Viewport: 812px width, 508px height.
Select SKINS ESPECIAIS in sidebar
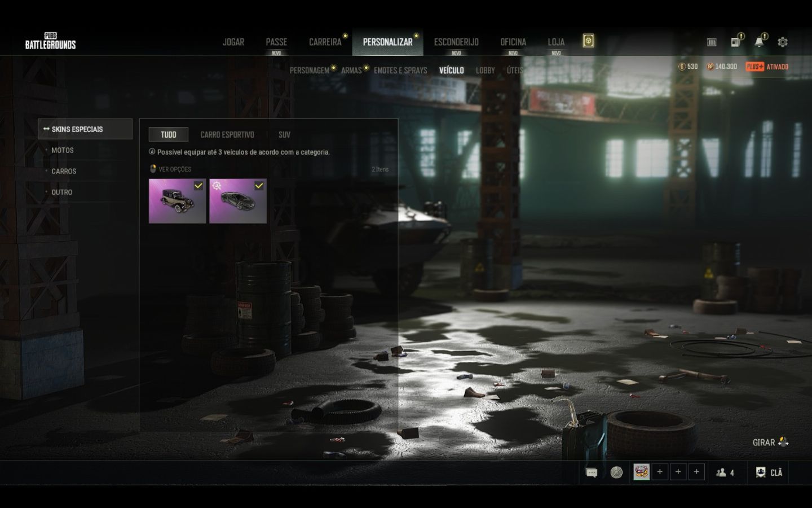point(85,129)
